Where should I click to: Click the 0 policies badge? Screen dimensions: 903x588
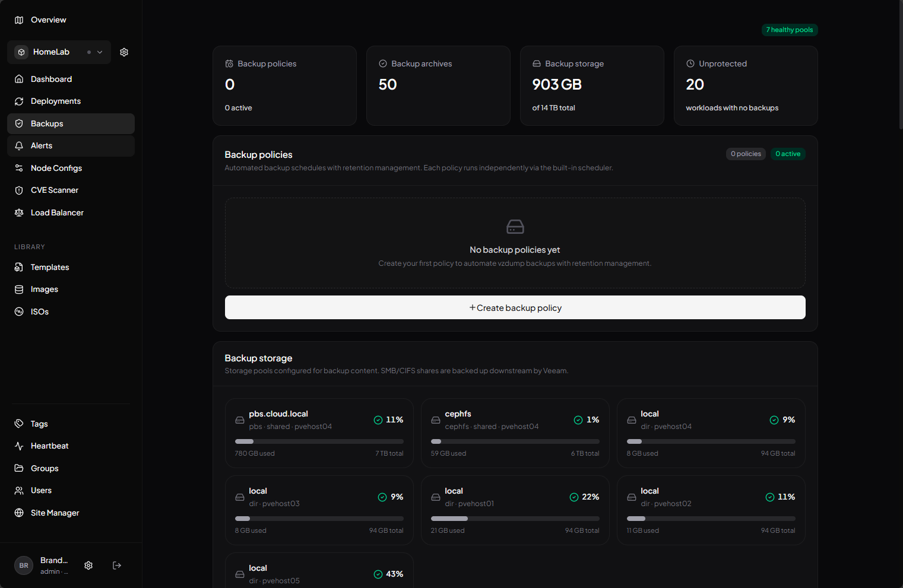click(746, 154)
